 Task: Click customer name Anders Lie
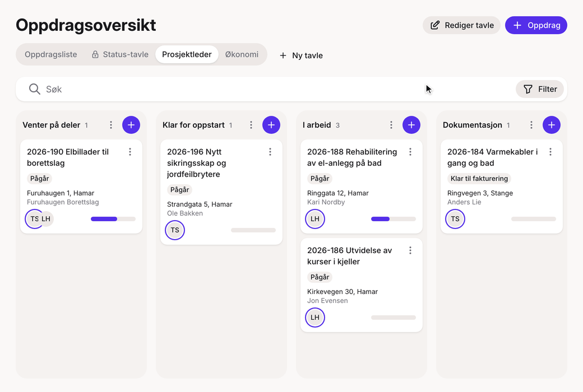pyautogui.click(x=464, y=202)
